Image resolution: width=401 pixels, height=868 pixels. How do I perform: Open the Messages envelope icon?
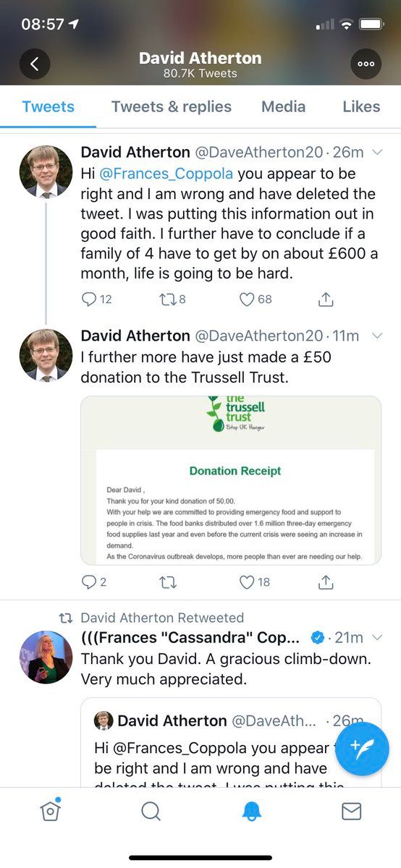coord(351,812)
